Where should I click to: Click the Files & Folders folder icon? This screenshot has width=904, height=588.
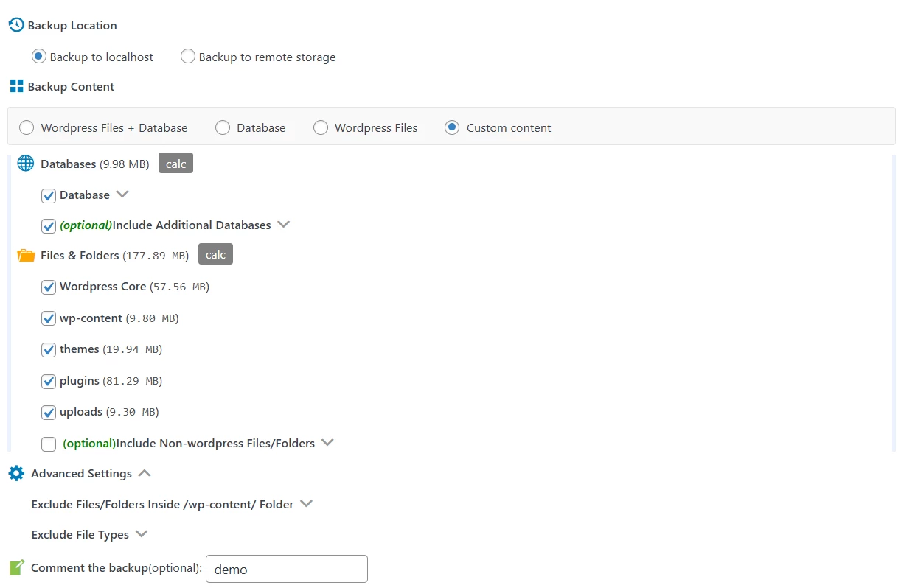26,256
